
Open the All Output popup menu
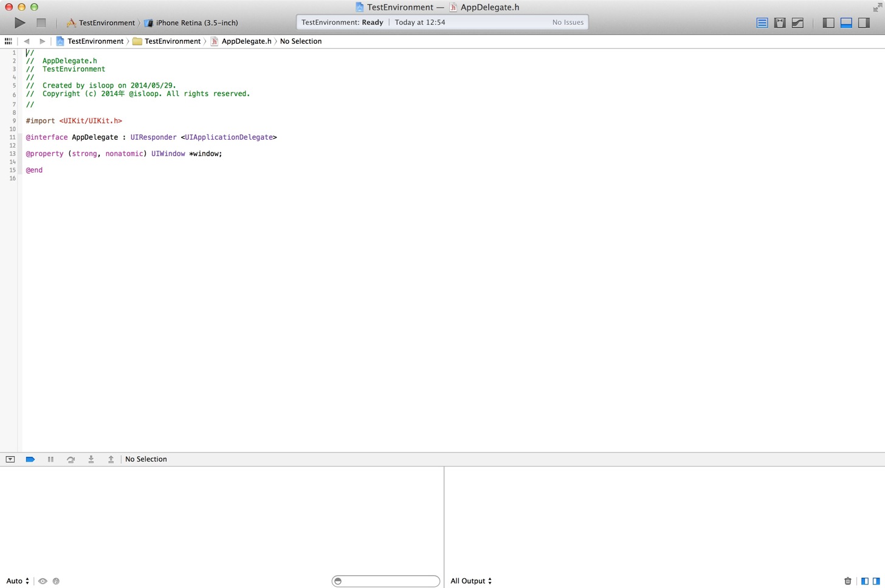[471, 581]
